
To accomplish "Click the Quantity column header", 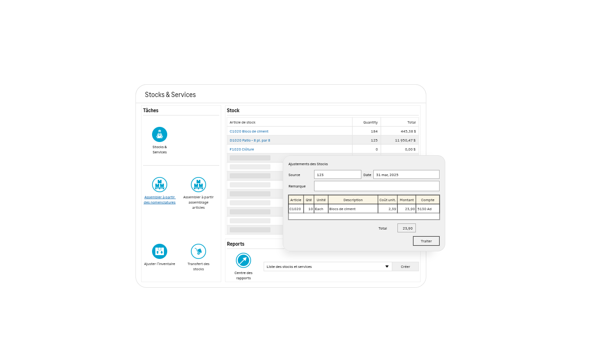I will [x=370, y=122].
